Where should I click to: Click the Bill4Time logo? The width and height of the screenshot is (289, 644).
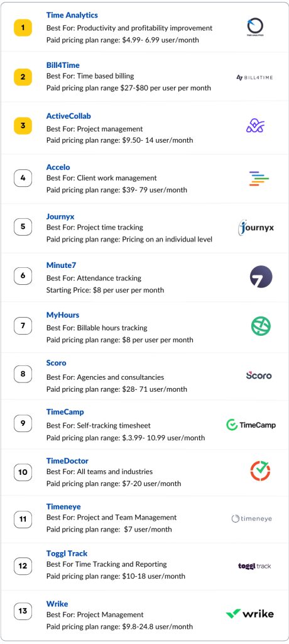pos(254,77)
